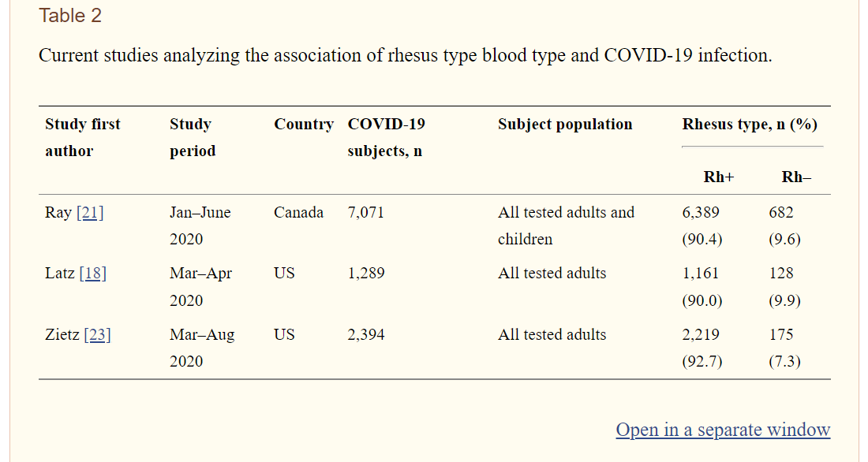Open reference 18 link beside Latz

92,274
